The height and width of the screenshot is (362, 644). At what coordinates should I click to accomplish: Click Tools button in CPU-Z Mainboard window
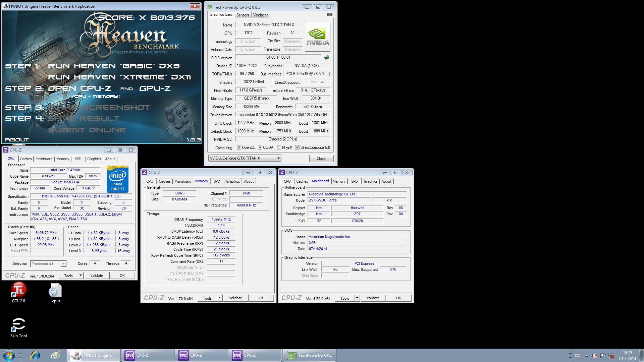click(x=344, y=298)
